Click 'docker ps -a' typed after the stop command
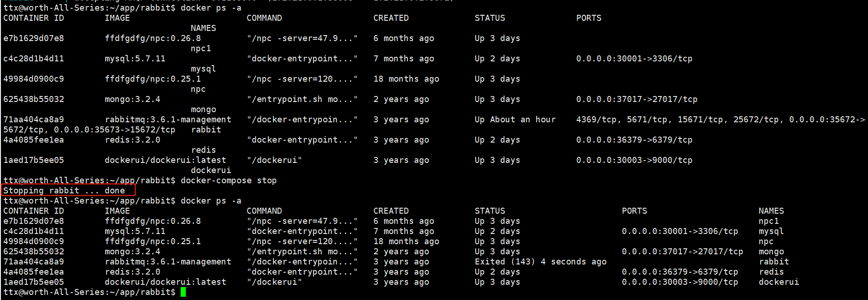868x300 pixels. pyautogui.click(x=211, y=201)
